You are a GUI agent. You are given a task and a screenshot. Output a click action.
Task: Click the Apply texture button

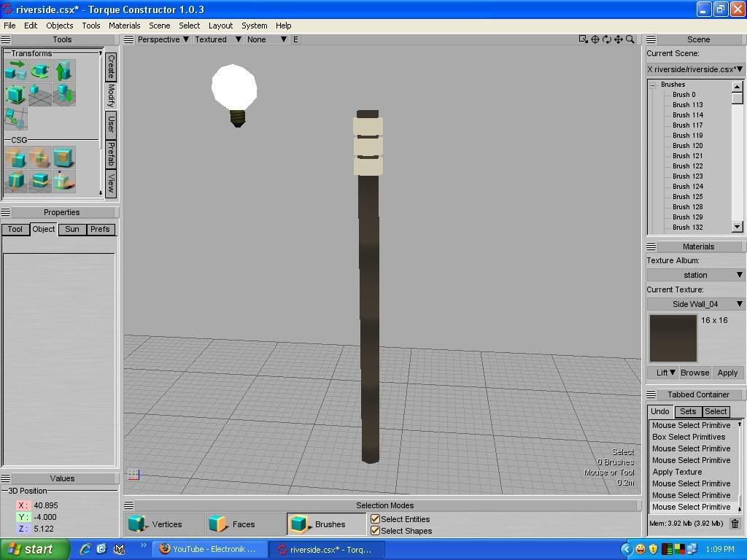pyautogui.click(x=727, y=373)
